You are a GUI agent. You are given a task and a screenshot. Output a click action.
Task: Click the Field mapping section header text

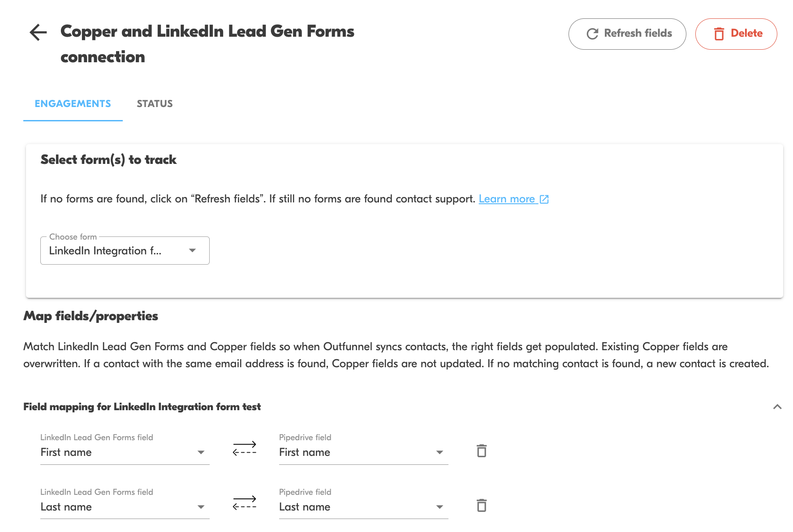[x=142, y=407]
